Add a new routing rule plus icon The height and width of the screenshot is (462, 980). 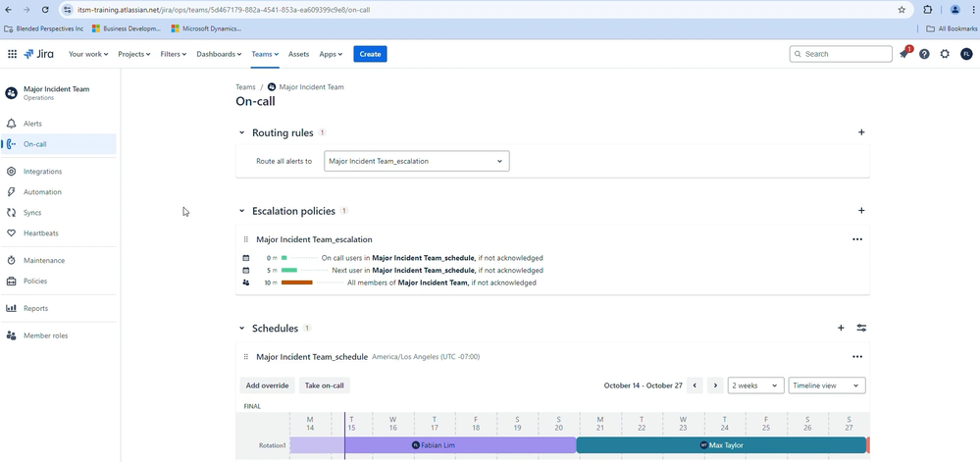pos(861,132)
